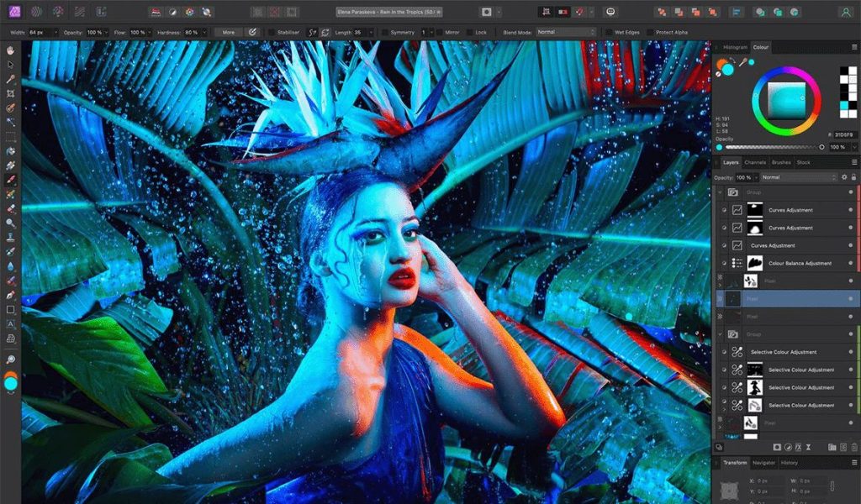This screenshot has height=504, width=861.
Task: Collapse the top Group layer
Action: coord(720,192)
